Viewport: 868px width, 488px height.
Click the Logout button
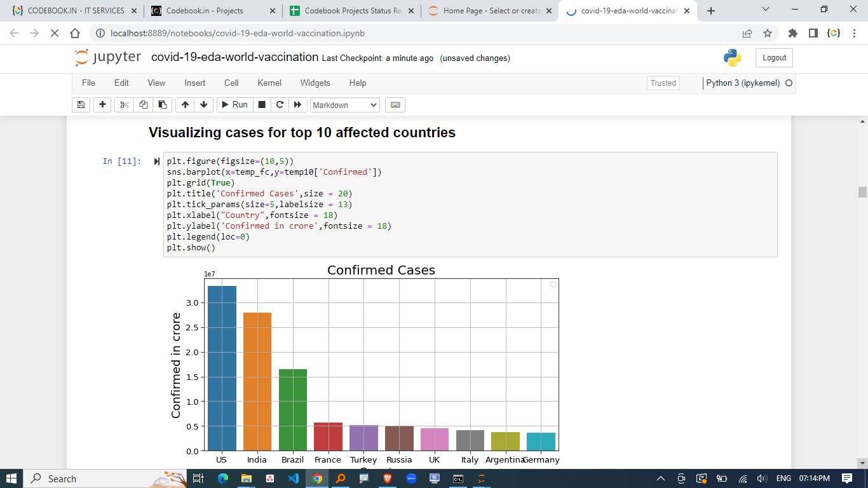click(x=774, y=58)
